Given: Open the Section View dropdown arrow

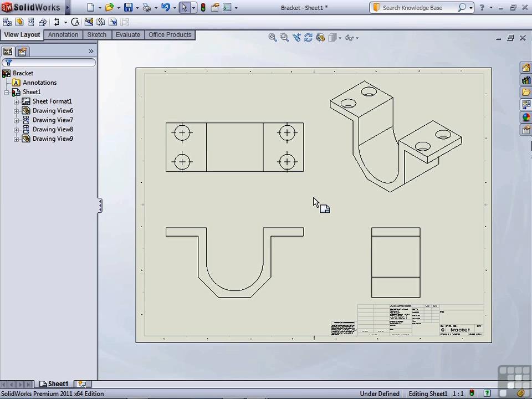Looking at the screenshot, I should (65, 22).
